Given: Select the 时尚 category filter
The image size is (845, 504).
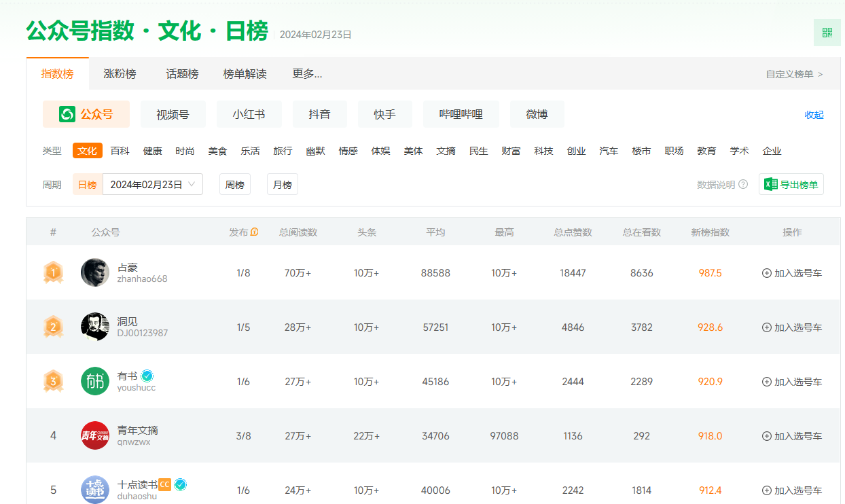Looking at the screenshot, I should [x=185, y=151].
